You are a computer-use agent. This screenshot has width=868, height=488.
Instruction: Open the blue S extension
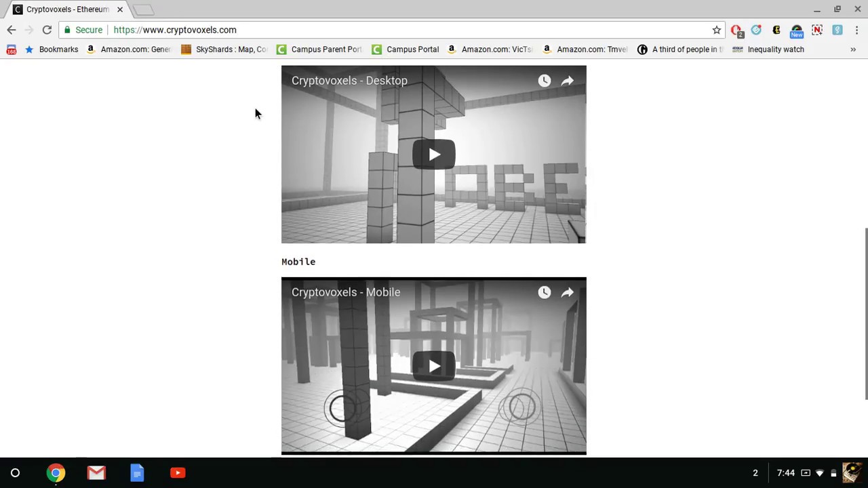coord(837,30)
